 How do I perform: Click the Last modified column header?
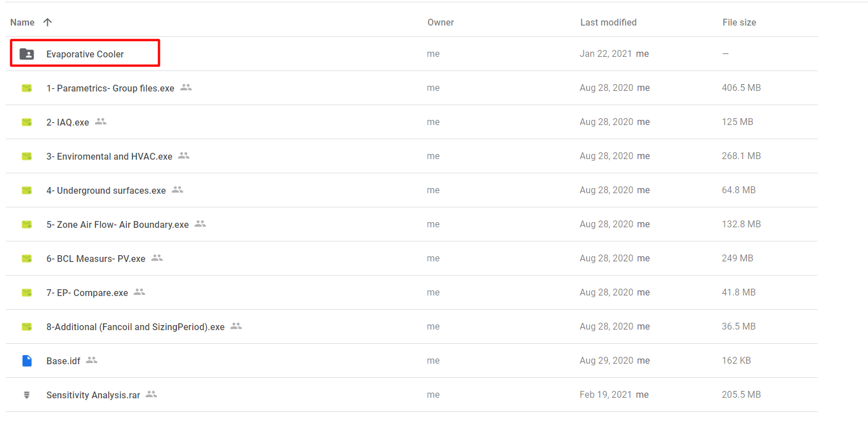pyautogui.click(x=608, y=23)
